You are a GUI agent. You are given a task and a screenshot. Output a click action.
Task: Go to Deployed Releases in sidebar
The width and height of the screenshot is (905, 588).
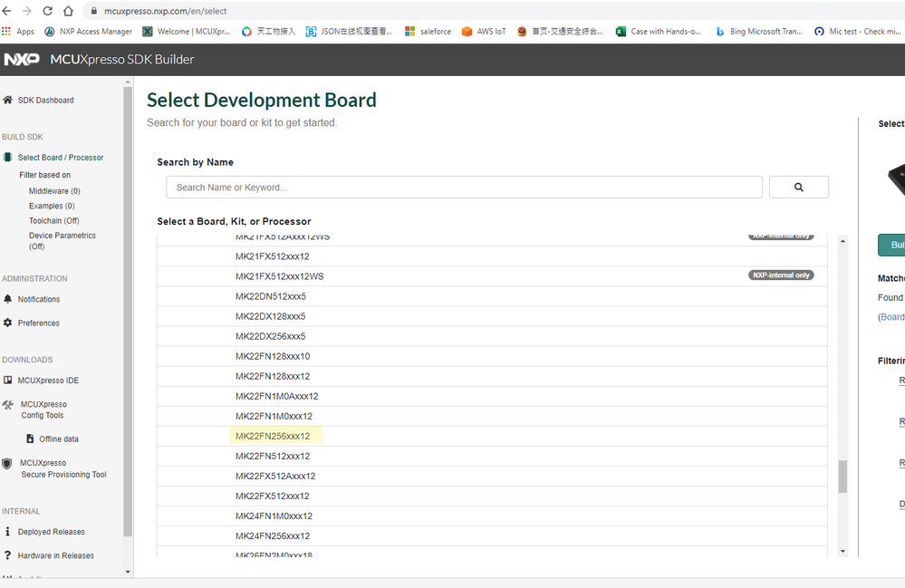(51, 532)
